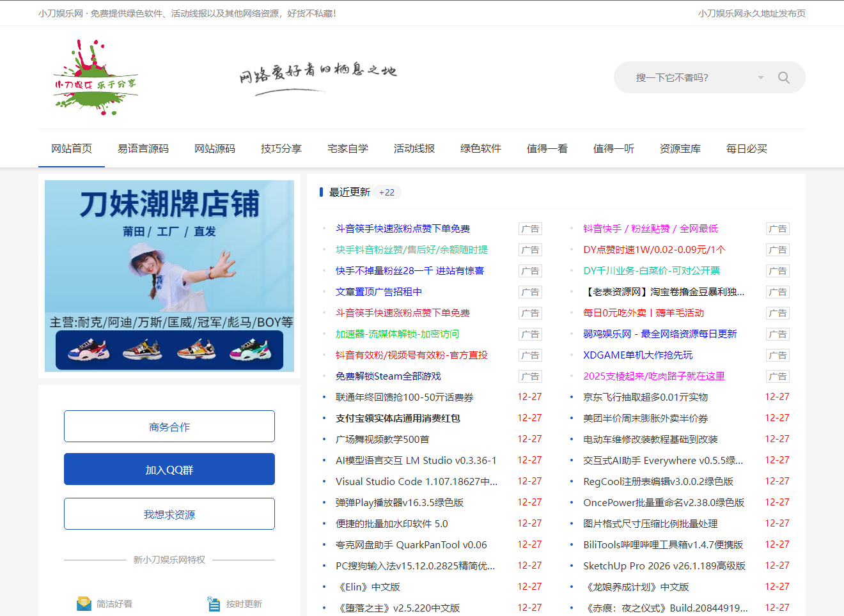Image resolution: width=844 pixels, height=616 pixels.
Task: Select 技巧分享 in the navigation bar
Action: coord(281,148)
